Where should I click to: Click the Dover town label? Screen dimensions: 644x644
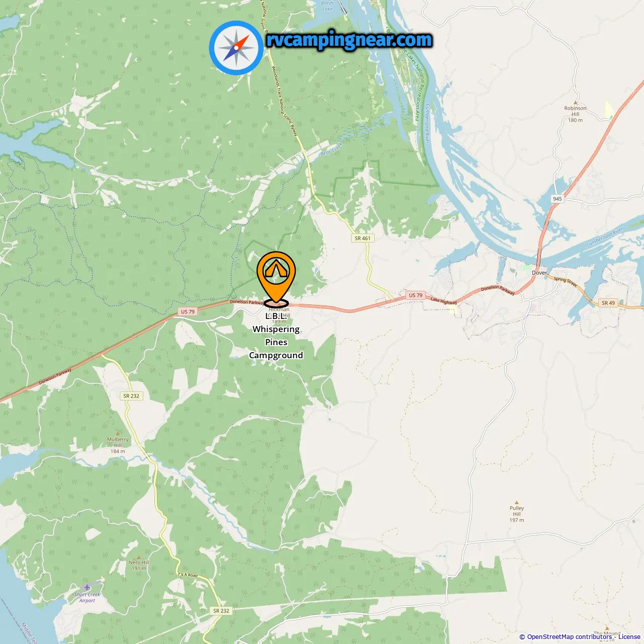tap(539, 273)
